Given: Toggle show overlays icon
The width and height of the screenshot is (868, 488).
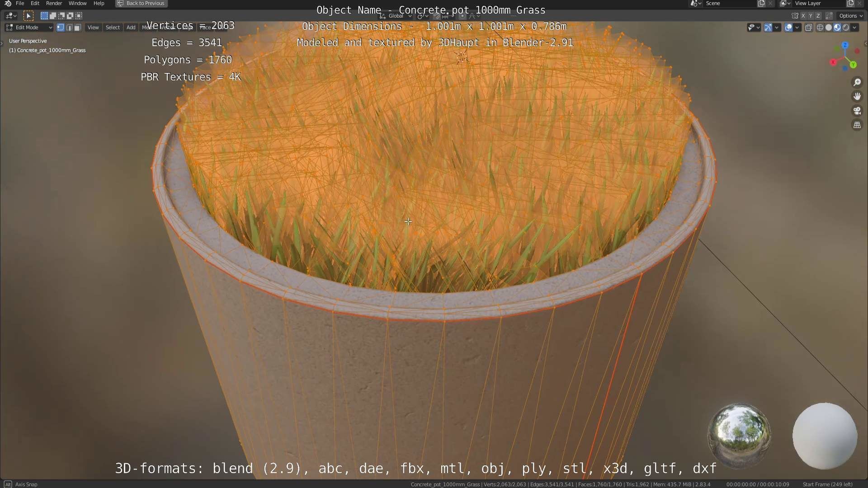Looking at the screenshot, I should (788, 28).
